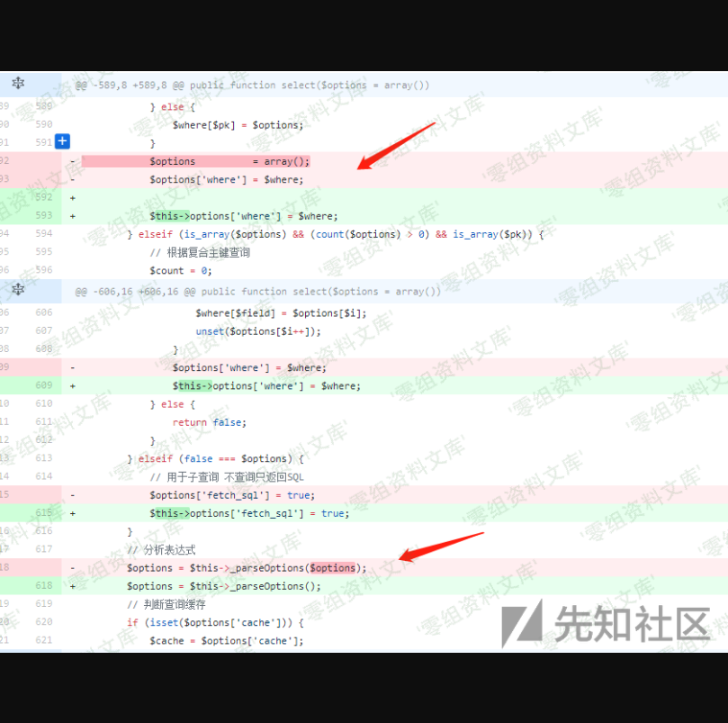Click the 先知社区 logo watermark
The width and height of the screenshot is (728, 723).
click(x=605, y=623)
